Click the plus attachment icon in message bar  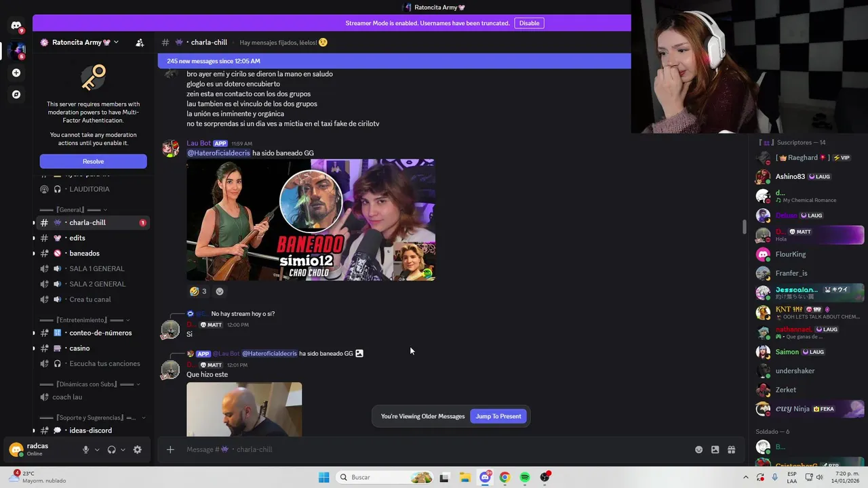[170, 449]
